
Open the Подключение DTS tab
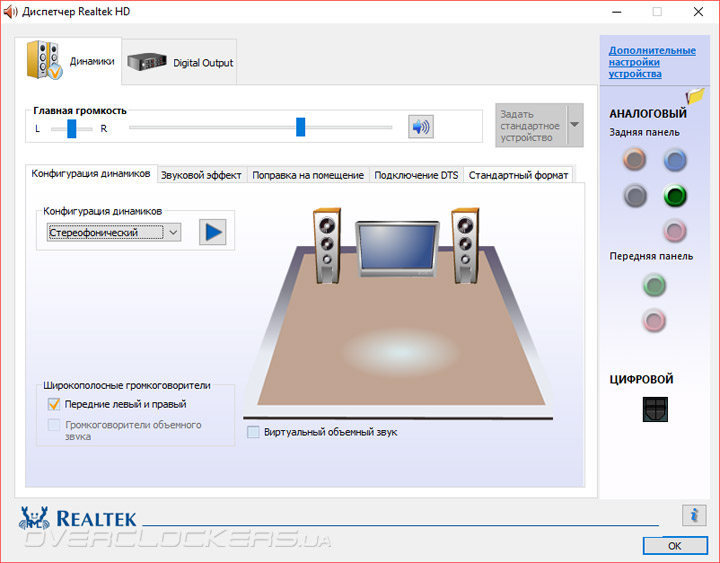416,175
